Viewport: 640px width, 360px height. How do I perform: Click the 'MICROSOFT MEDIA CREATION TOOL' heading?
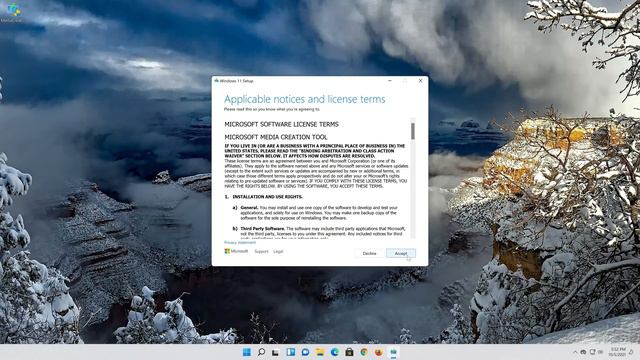(276, 137)
